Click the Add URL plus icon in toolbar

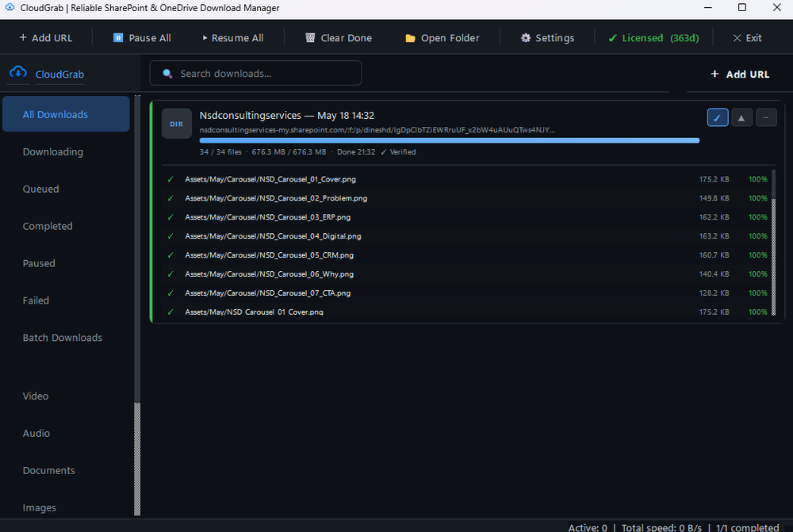pos(23,37)
